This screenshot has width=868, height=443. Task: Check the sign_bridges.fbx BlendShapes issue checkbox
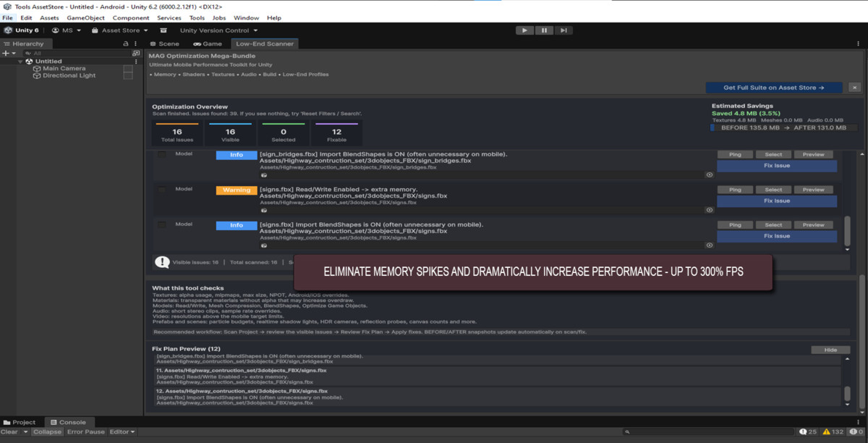point(162,154)
